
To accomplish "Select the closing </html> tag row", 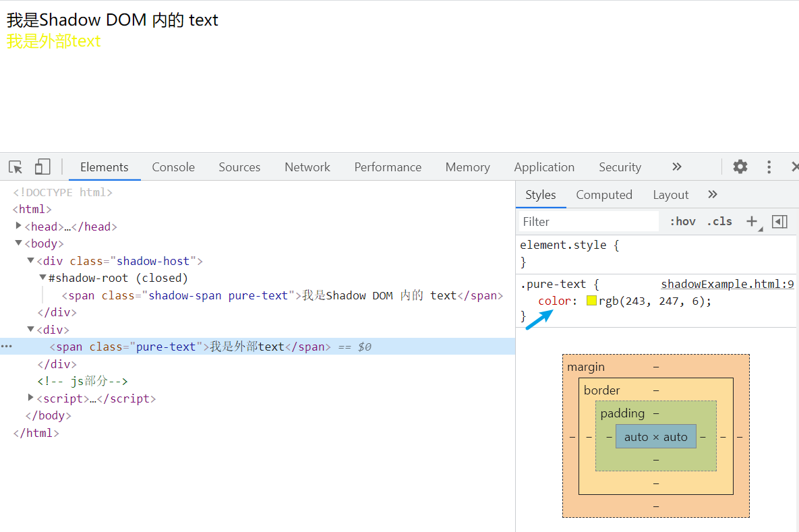I will 36,433.
